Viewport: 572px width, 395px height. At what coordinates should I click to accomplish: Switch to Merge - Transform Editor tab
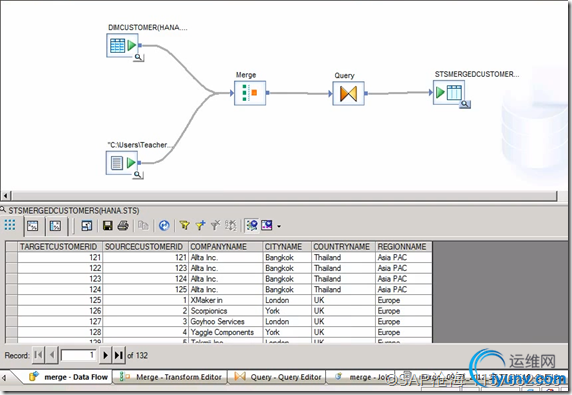[171, 377]
